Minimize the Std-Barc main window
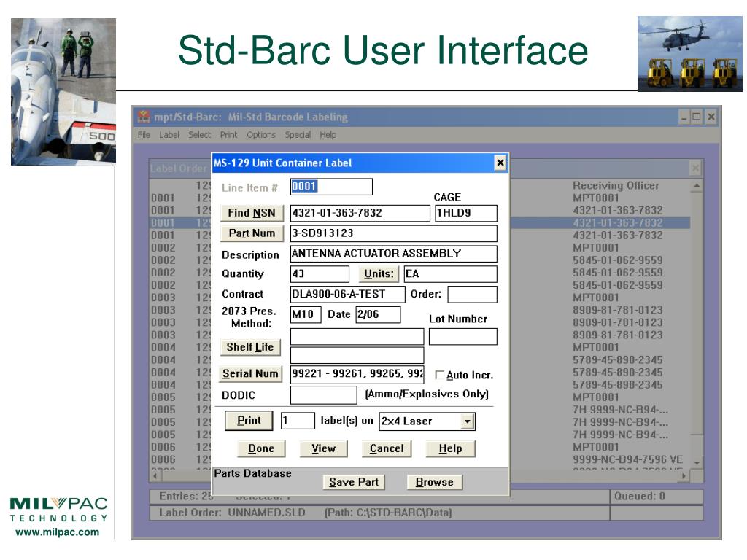 [x=684, y=117]
